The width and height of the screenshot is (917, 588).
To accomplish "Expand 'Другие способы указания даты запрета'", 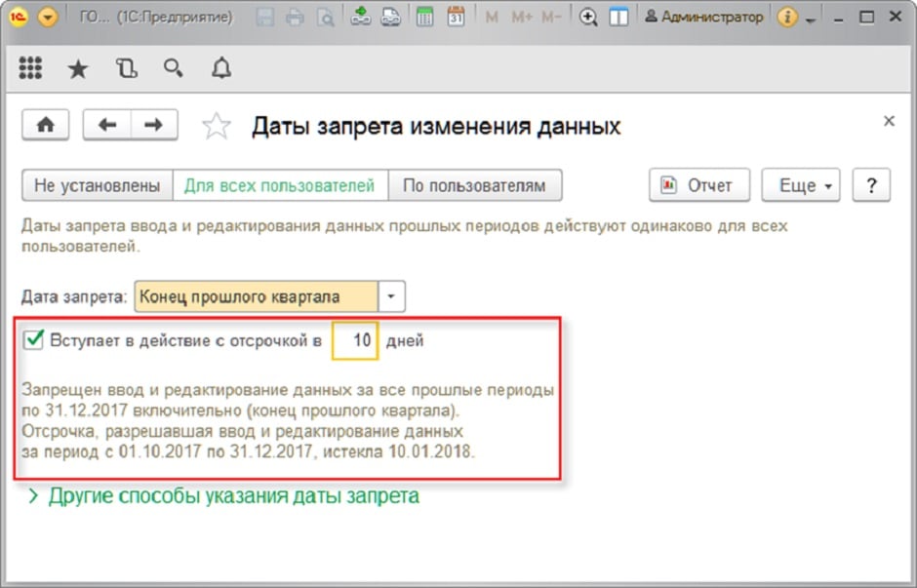I will point(223,495).
